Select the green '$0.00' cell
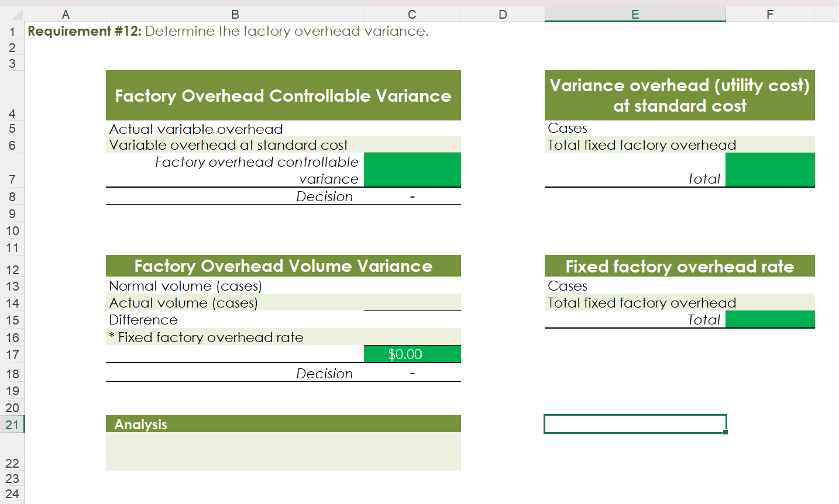The width and height of the screenshot is (839, 504). (x=412, y=354)
